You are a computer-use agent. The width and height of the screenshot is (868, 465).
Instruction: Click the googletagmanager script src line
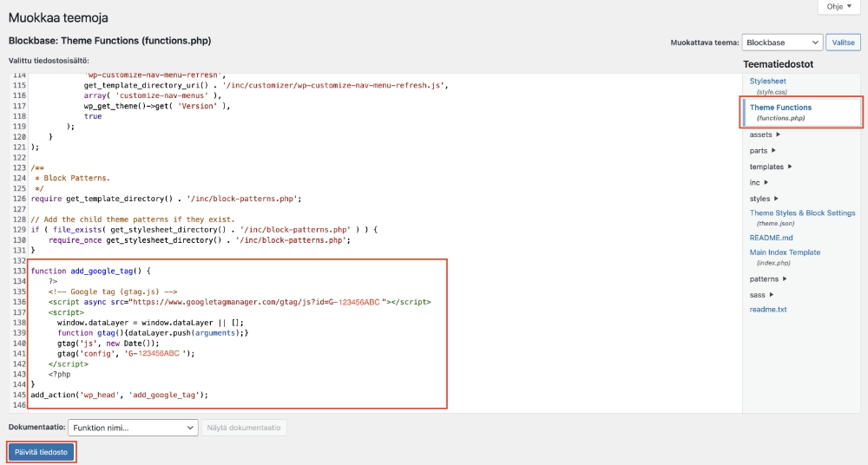240,302
